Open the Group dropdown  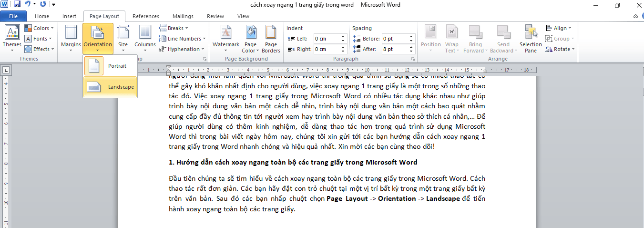pyautogui.click(x=560, y=39)
